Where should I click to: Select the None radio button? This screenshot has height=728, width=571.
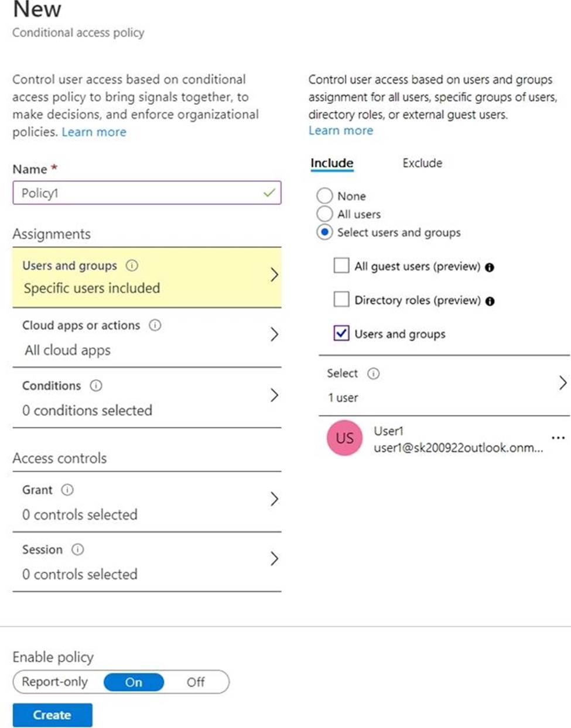pos(324,195)
